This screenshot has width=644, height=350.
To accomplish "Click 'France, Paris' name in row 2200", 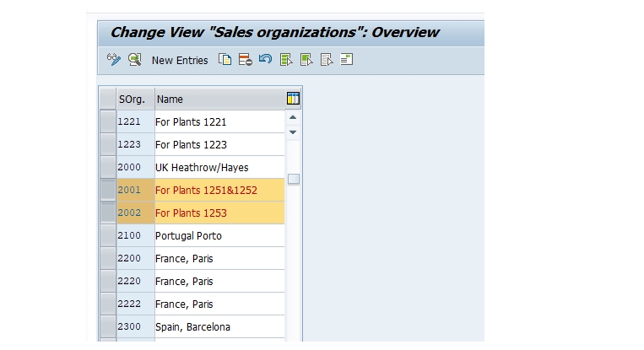I will click(x=219, y=259).
